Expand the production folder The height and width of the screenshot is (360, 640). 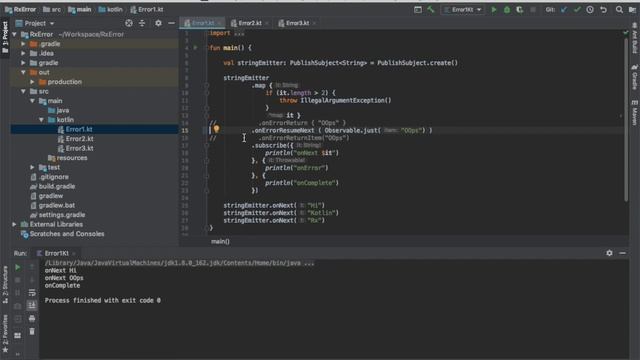pyautogui.click(x=32, y=82)
